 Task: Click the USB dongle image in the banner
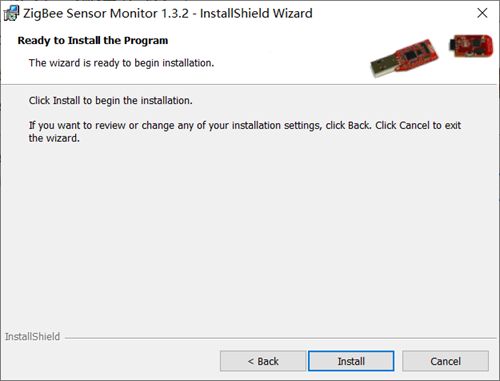tap(404, 58)
